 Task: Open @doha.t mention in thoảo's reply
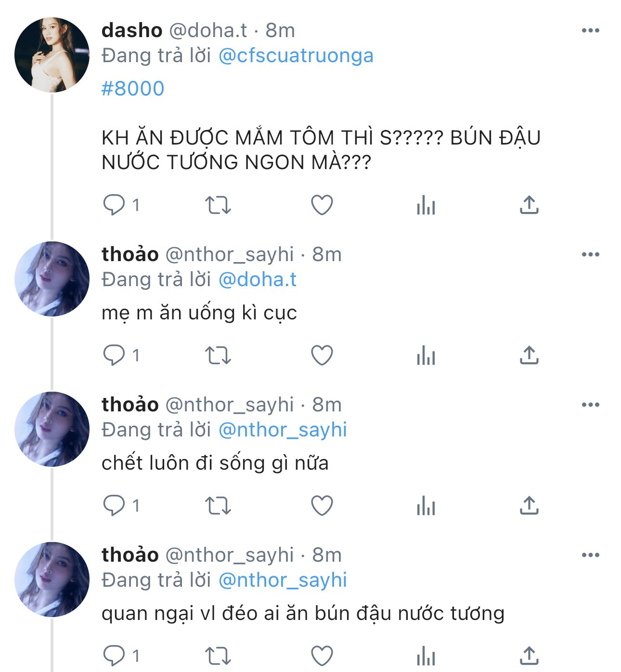coord(257,279)
